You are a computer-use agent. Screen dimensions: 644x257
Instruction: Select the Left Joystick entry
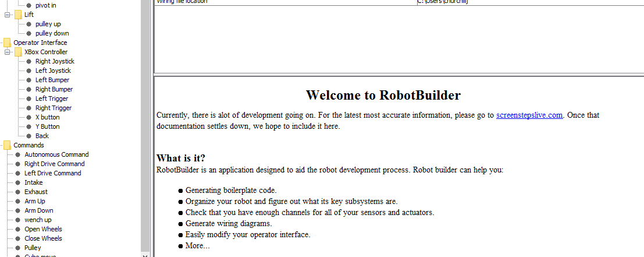[x=53, y=71]
